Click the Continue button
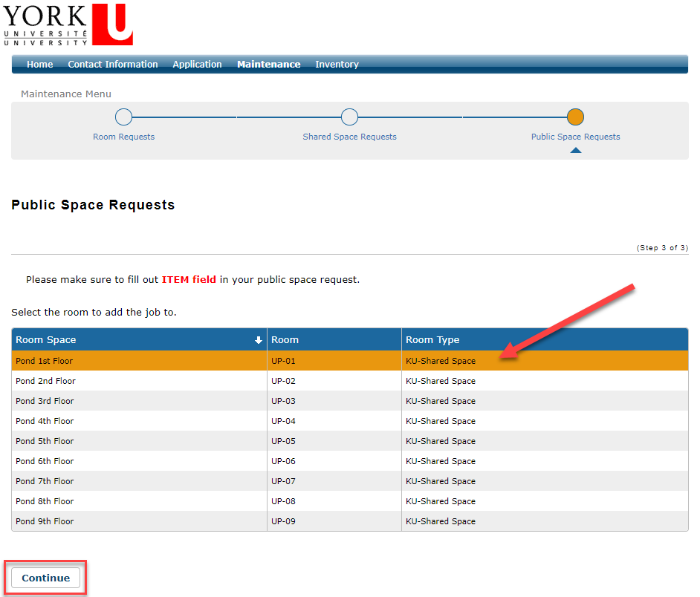Screen dimensions: 700x597 click(45, 578)
